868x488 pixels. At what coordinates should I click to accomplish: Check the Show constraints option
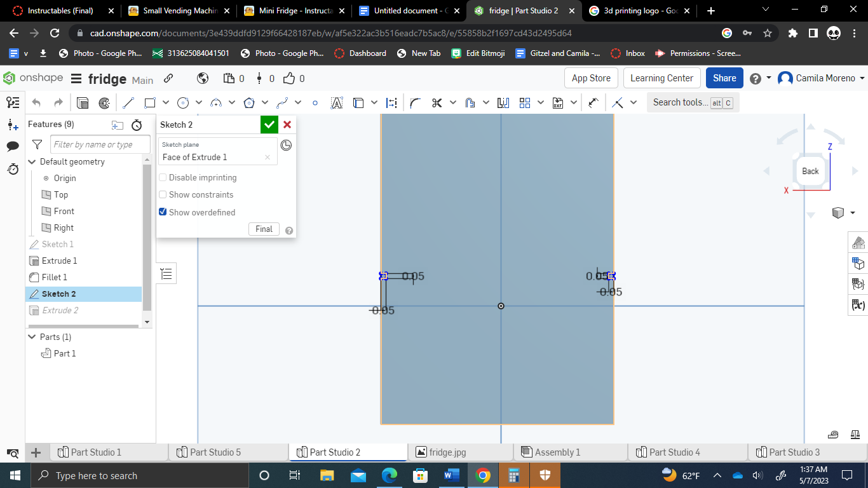point(163,194)
